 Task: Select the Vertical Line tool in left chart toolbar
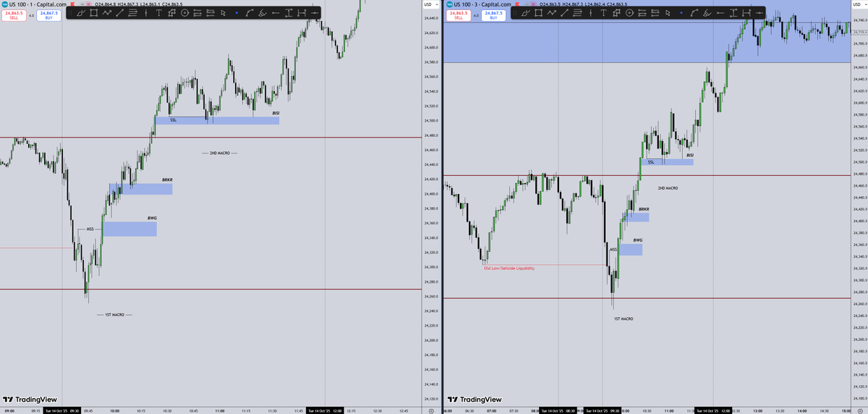pyautogui.click(x=146, y=13)
